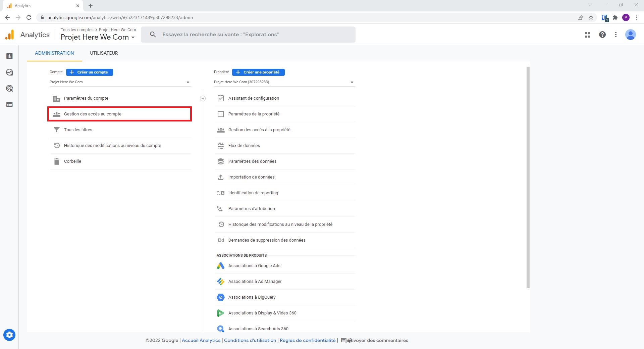Share this page using the share icon
This screenshot has width=644, height=349.
[x=580, y=17]
